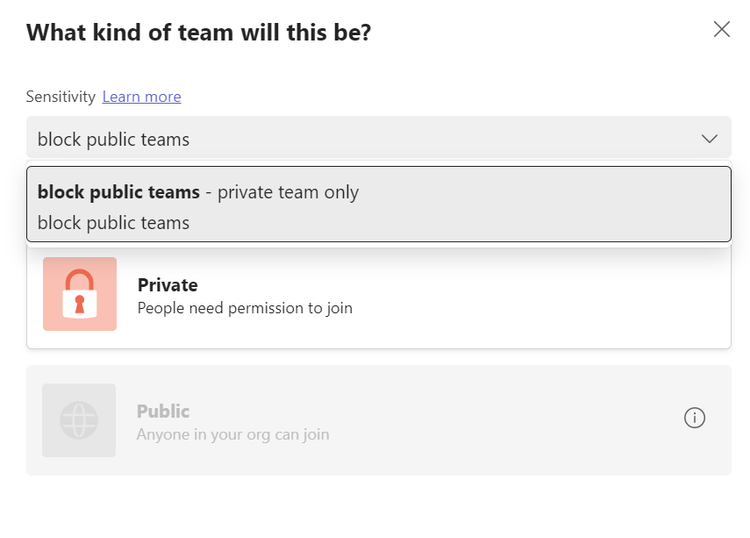Click the "private team only" suffix text
Image resolution: width=750 pixels, height=538 pixels.
point(288,192)
